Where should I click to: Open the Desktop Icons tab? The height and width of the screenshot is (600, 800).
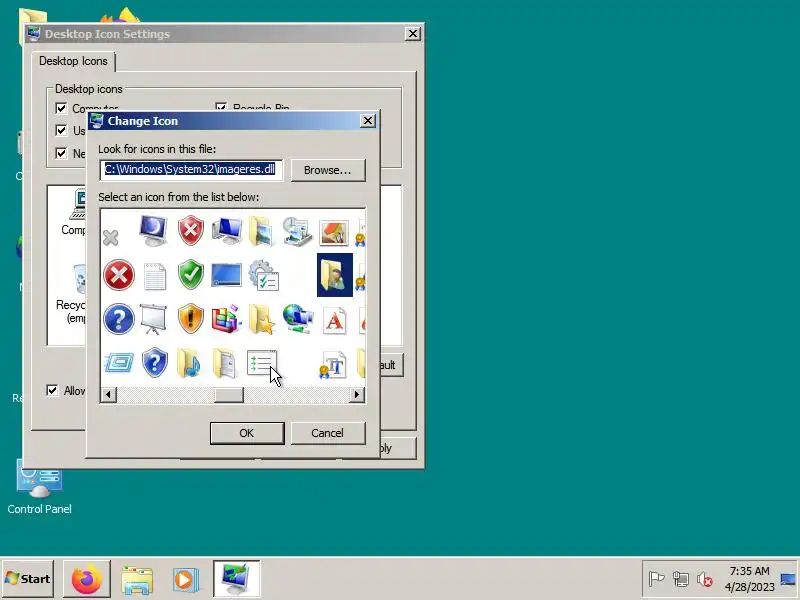(x=73, y=61)
